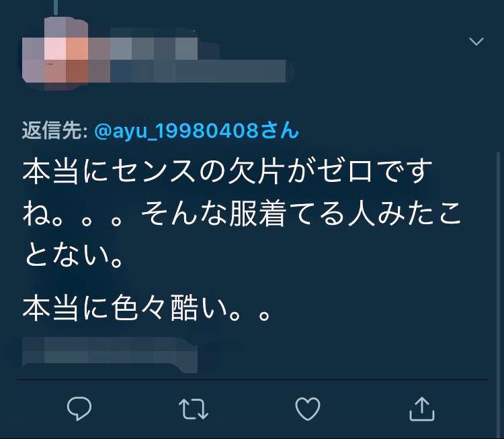
Task: Click the blurred username handle under name
Action: click(x=198, y=70)
